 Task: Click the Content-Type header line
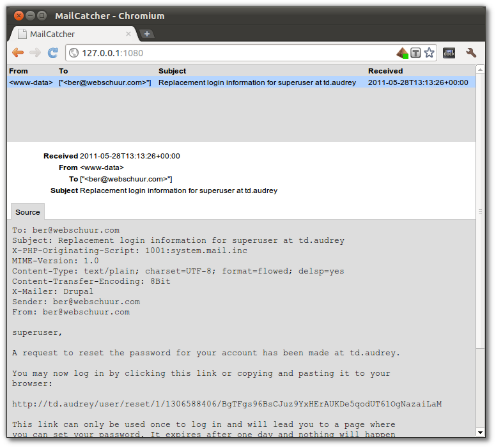tap(178, 271)
